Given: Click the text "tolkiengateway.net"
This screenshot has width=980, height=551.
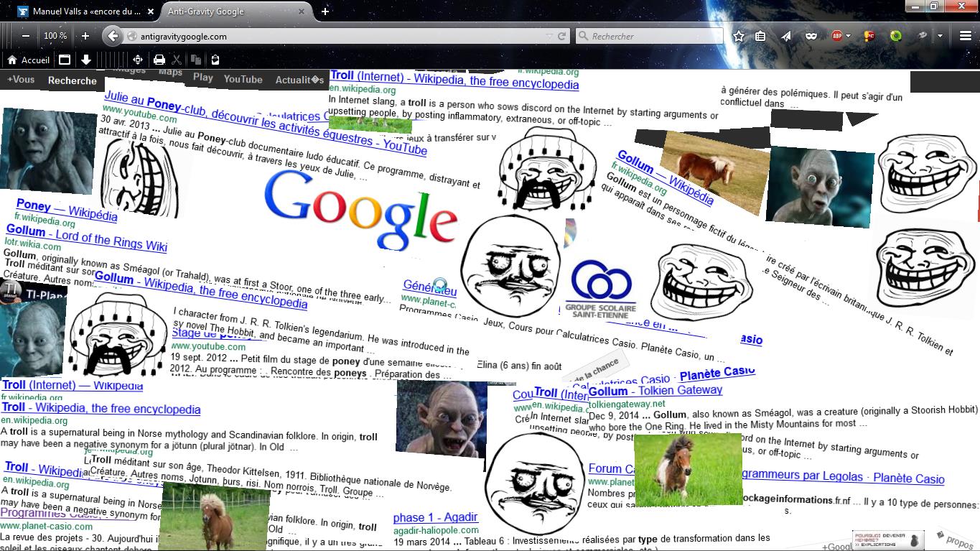Looking at the screenshot, I should pyautogui.click(x=626, y=404).
